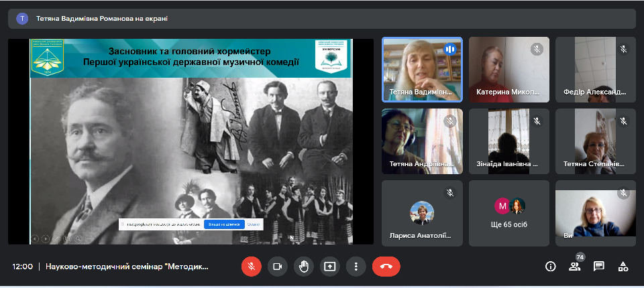Click the hide link next to the blue button
The width and height of the screenshot is (644, 288).
(x=253, y=224)
